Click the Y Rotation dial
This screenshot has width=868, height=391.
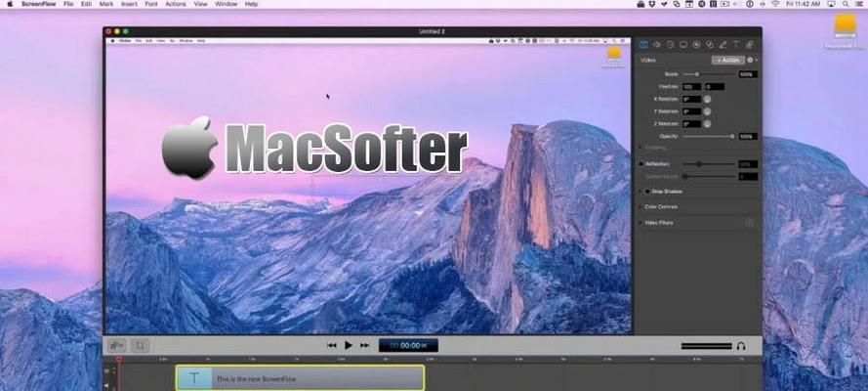click(x=707, y=111)
